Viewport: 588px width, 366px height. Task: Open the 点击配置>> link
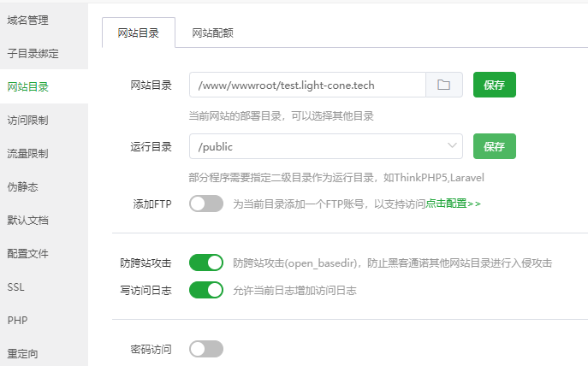(x=453, y=204)
